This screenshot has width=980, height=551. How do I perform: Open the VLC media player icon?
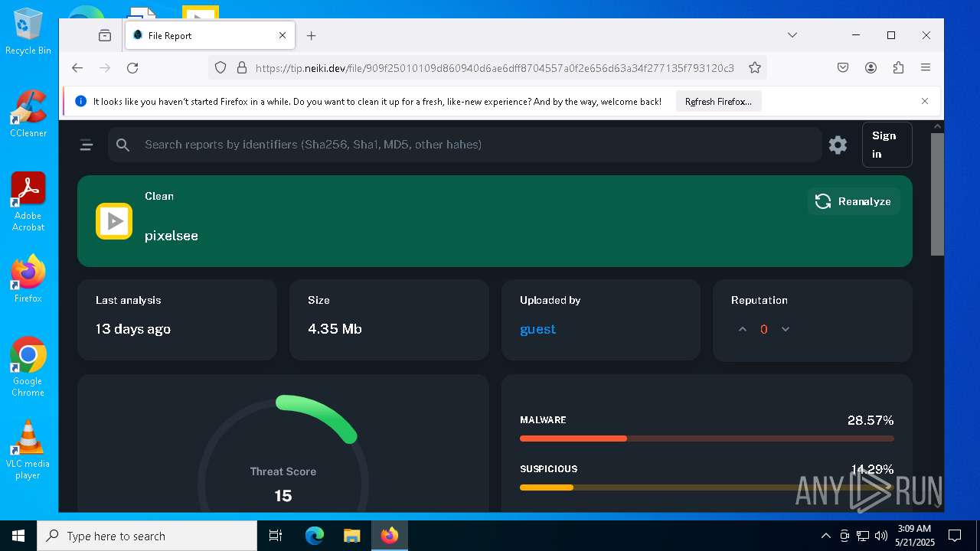click(x=28, y=450)
